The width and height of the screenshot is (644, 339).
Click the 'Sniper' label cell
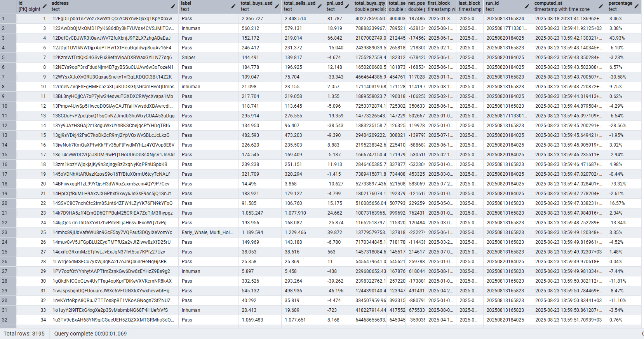pos(188,58)
